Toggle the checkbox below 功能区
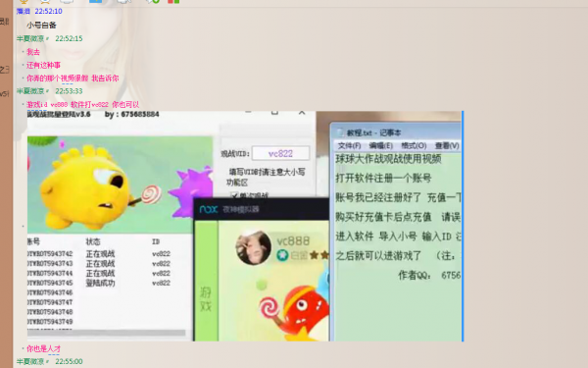This screenshot has width=588, height=368. pos(234,195)
